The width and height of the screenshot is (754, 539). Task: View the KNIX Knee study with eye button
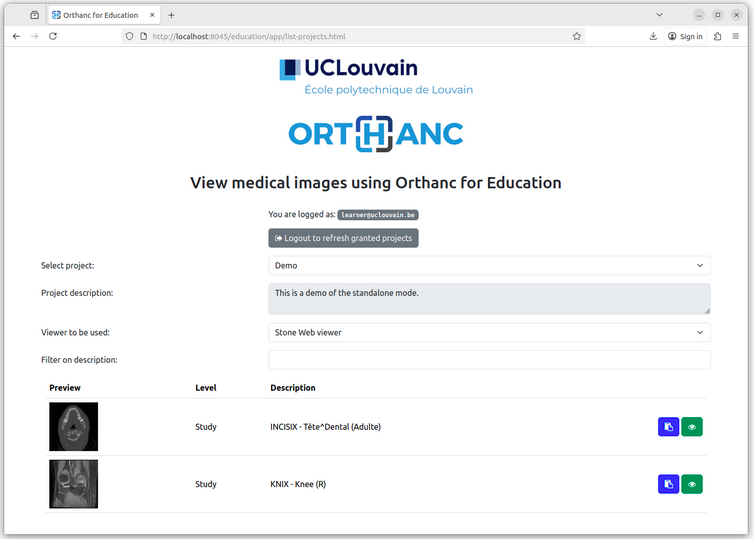point(692,484)
